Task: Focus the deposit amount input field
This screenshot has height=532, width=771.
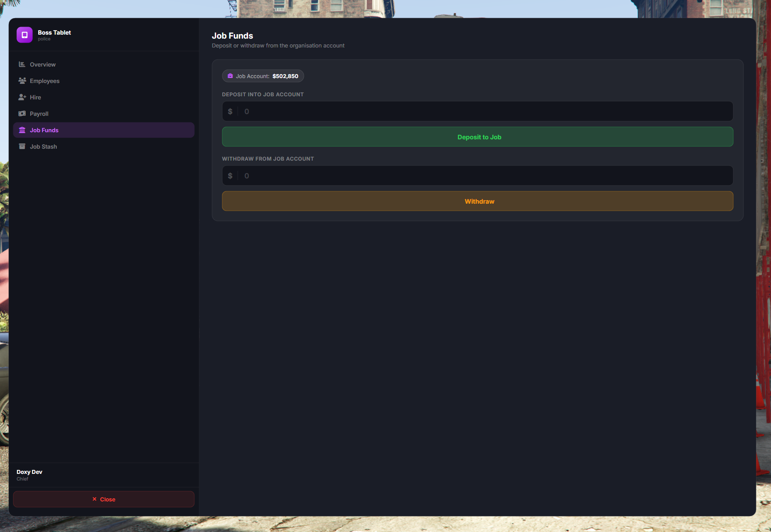Action: pyautogui.click(x=477, y=111)
